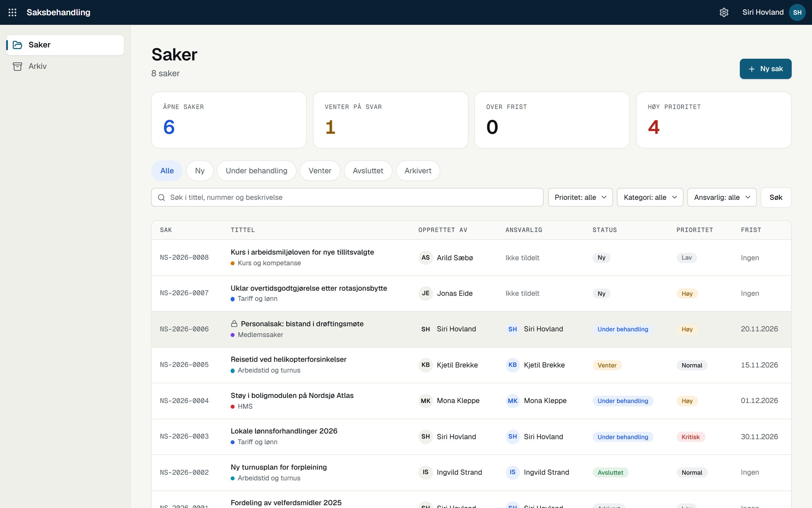
Task: Select the Ny filter tab
Action: point(200,171)
